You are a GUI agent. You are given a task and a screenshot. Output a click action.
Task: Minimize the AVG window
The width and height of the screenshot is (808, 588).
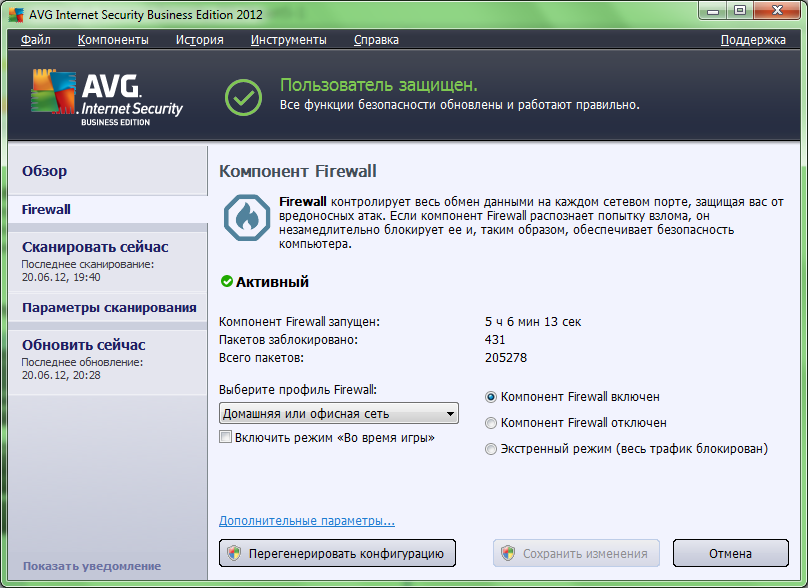713,10
